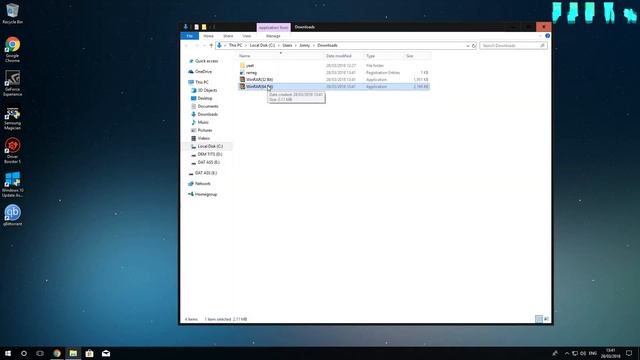Open the taskbar clock and date
The width and height of the screenshot is (640, 360).
coord(611,353)
